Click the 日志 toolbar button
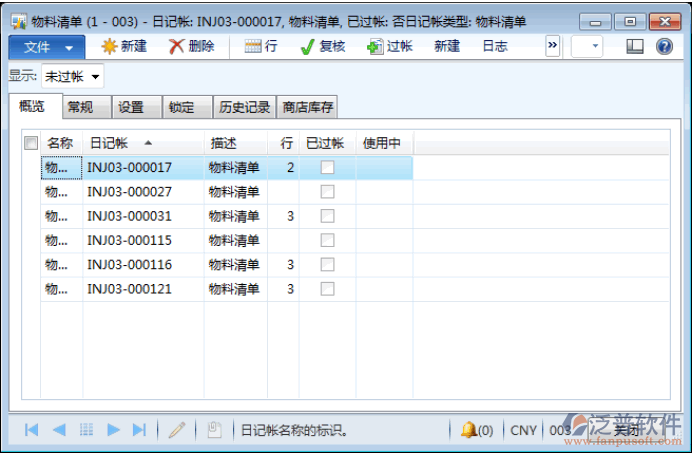This screenshot has height=457, width=692. click(495, 46)
